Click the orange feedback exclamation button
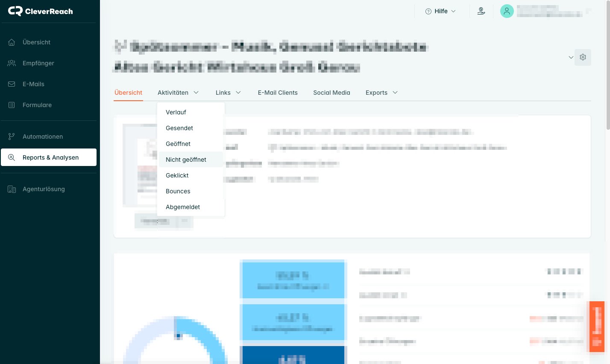This screenshot has height=364, width=610. pyautogui.click(x=597, y=326)
